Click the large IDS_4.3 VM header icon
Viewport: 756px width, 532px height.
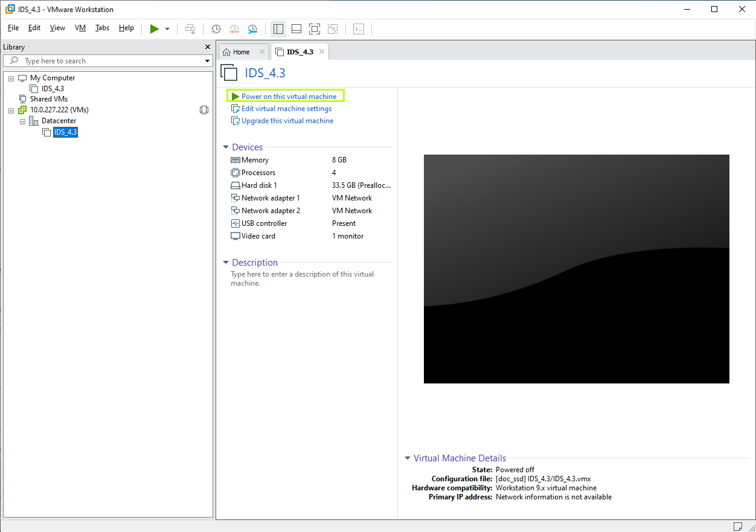(x=229, y=72)
